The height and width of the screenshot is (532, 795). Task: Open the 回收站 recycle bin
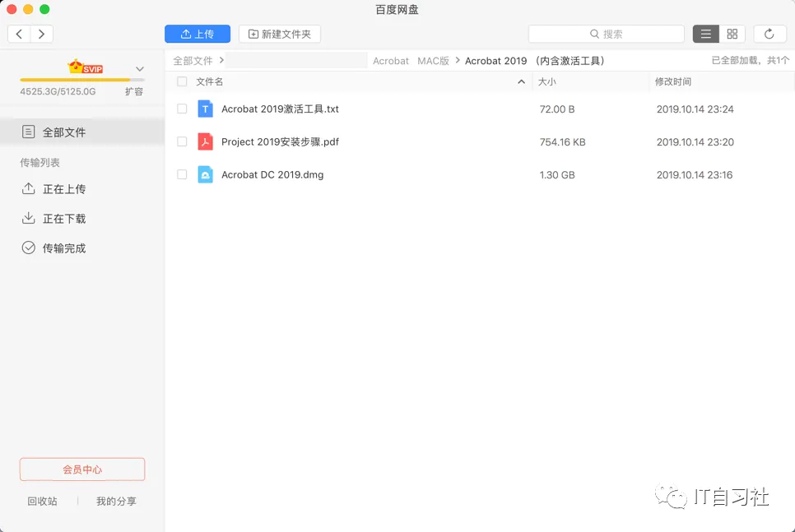coord(42,501)
